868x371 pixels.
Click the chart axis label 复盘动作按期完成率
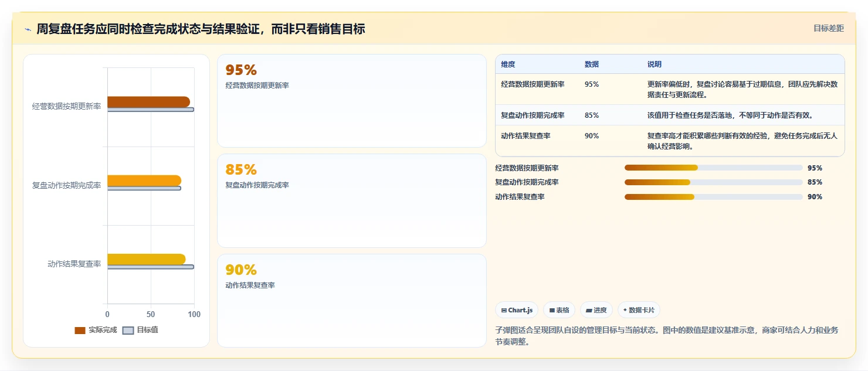pyautogui.click(x=66, y=185)
